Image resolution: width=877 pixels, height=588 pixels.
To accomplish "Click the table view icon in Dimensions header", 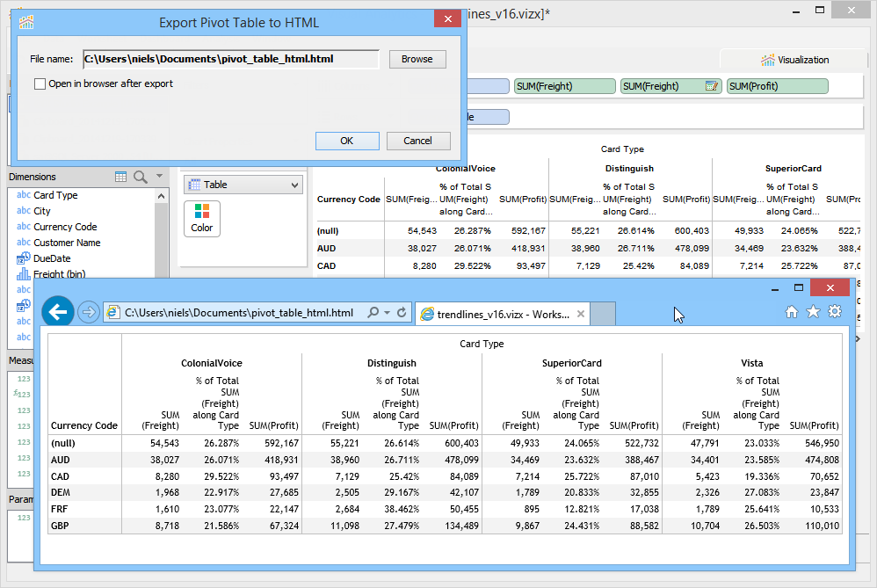I will pos(121,177).
